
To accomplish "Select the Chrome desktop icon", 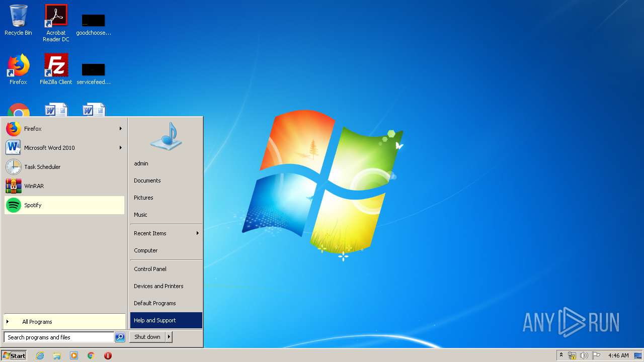I will point(19,110).
